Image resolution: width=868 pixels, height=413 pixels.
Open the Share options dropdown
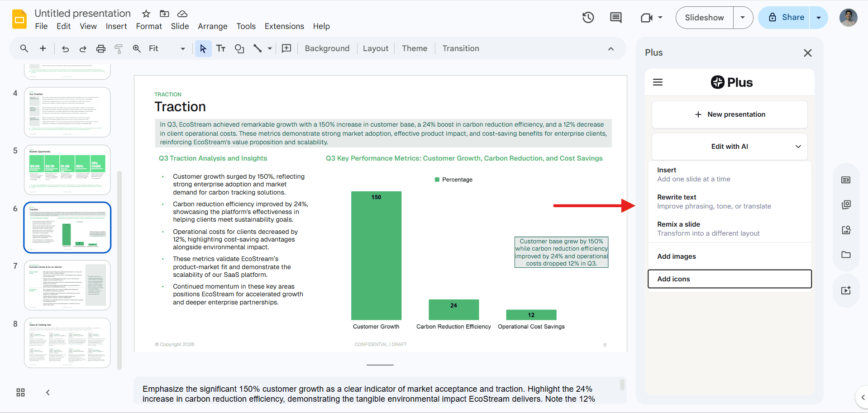pos(819,18)
